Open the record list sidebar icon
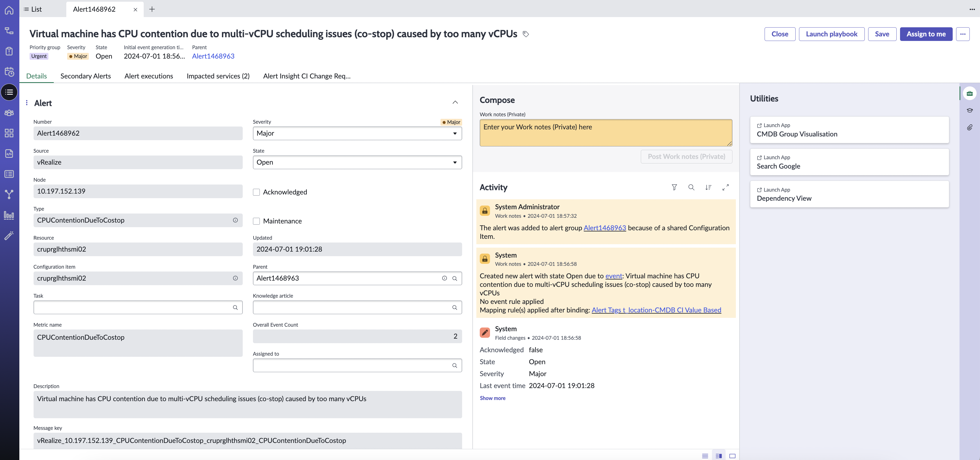The width and height of the screenshot is (980, 460). pos(9,174)
